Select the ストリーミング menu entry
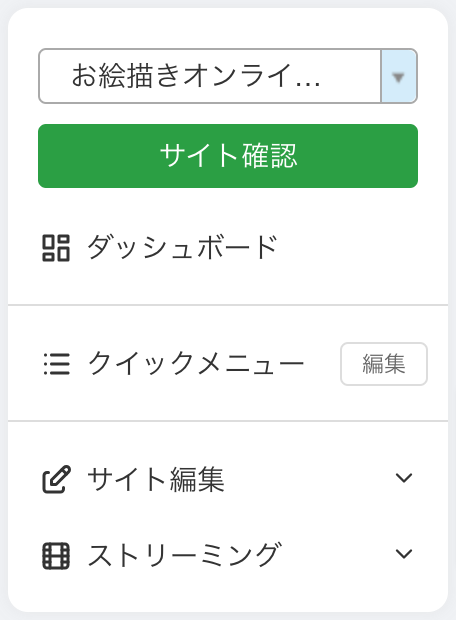Screen dimensions: 456x620 pyautogui.click(x=228, y=555)
